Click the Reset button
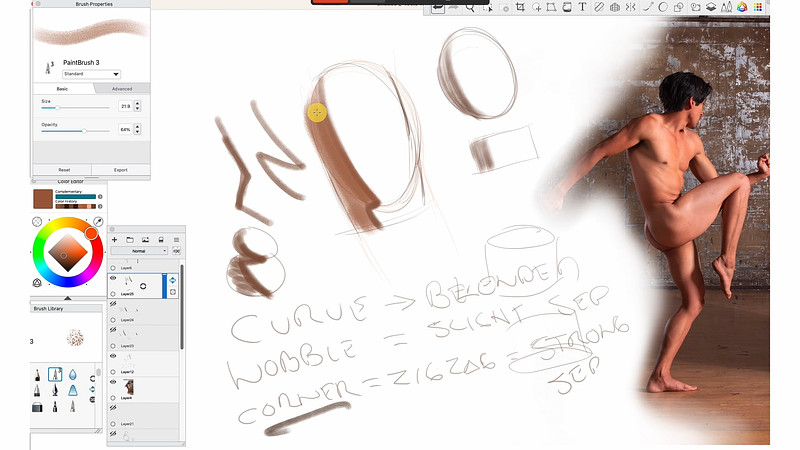 click(64, 170)
